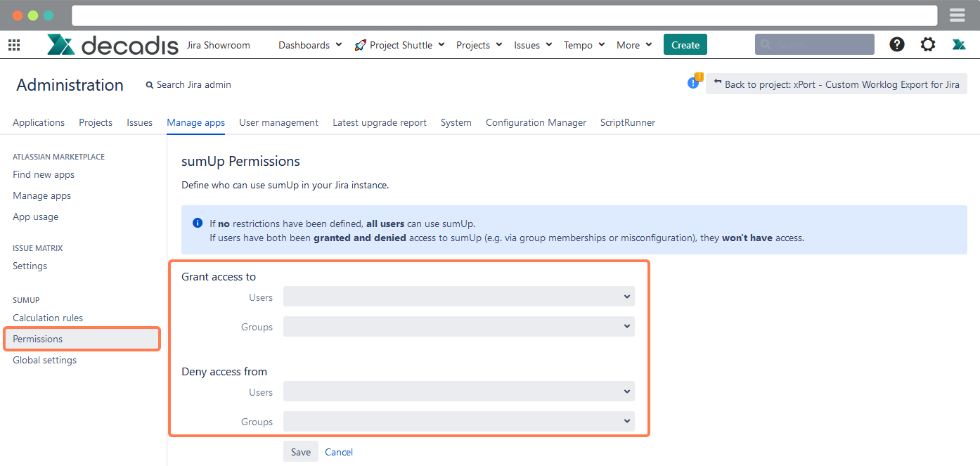Screen dimensions: 980x466
Task: Save the sumUp permissions
Action: click(300, 451)
